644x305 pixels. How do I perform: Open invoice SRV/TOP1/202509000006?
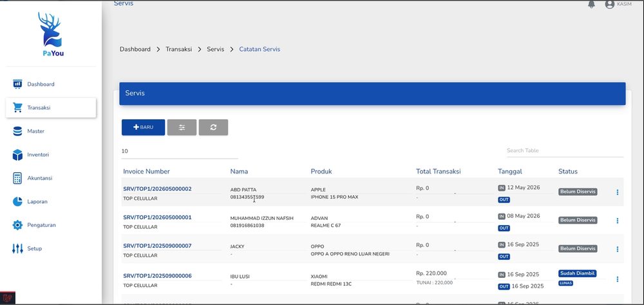coord(157,276)
